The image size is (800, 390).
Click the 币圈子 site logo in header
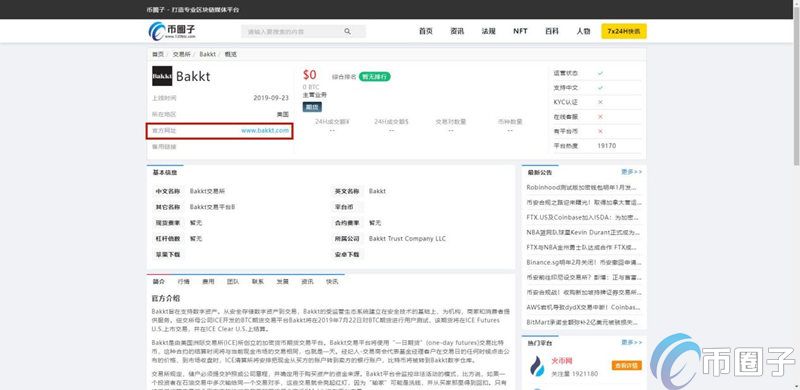pos(172,31)
